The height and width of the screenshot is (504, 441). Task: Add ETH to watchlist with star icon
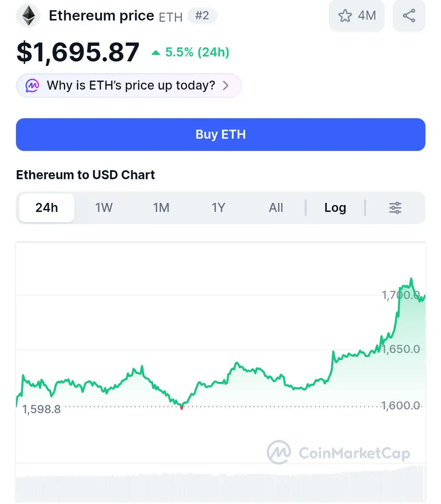pyautogui.click(x=345, y=16)
